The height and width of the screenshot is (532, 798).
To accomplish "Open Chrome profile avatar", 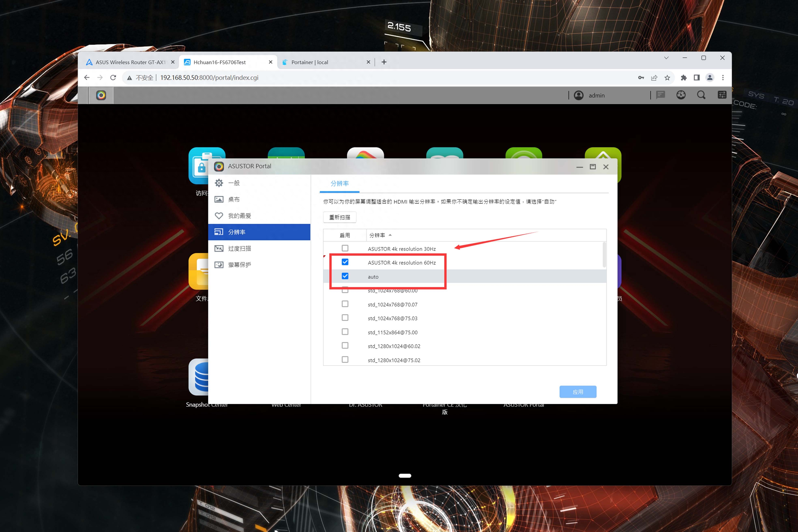I will (x=710, y=78).
